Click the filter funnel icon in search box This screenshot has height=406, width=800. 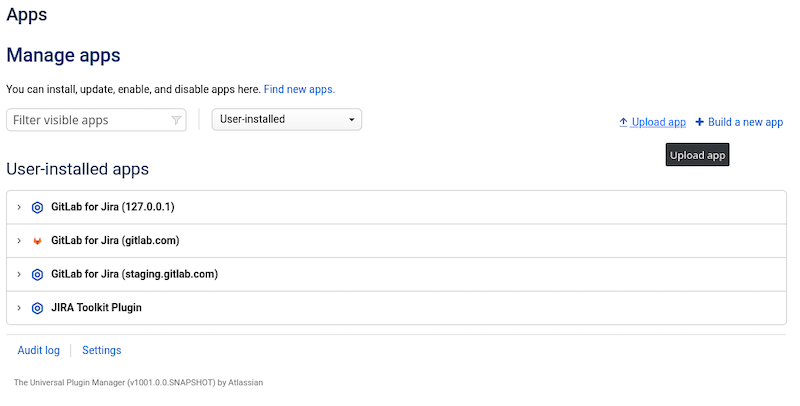[x=176, y=120]
